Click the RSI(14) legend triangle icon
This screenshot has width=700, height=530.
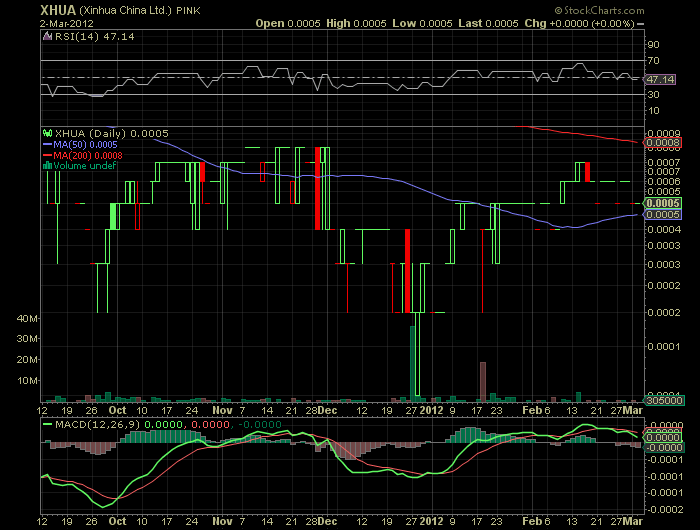pos(47,36)
